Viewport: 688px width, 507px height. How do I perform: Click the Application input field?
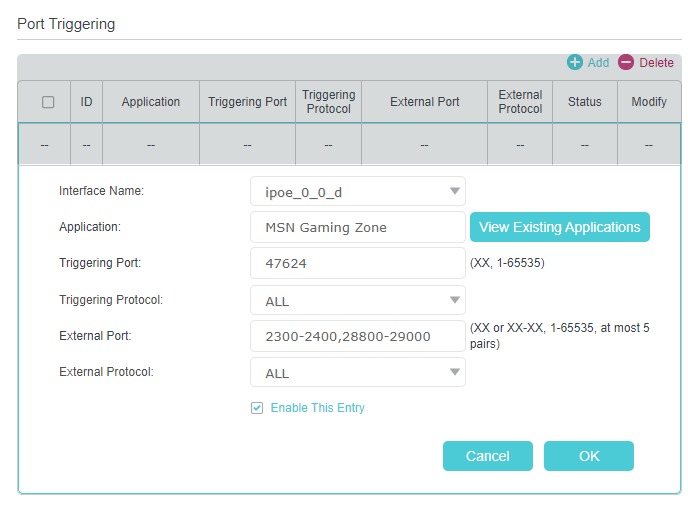358,227
